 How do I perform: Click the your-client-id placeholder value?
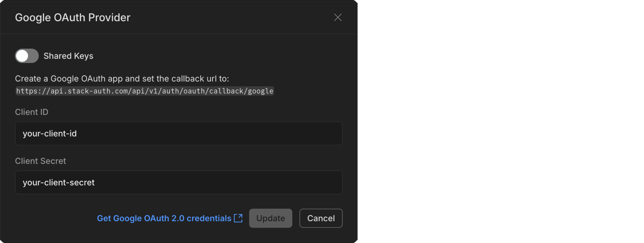point(50,133)
